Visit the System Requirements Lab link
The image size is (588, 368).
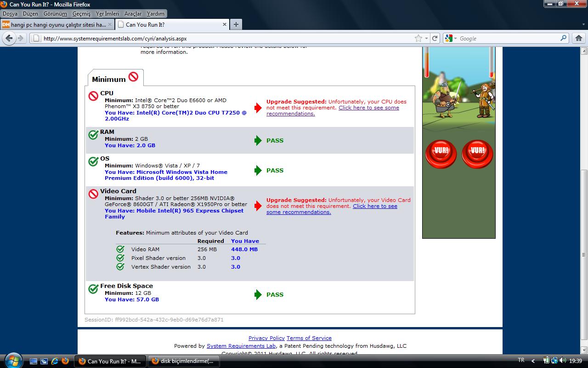click(241, 346)
